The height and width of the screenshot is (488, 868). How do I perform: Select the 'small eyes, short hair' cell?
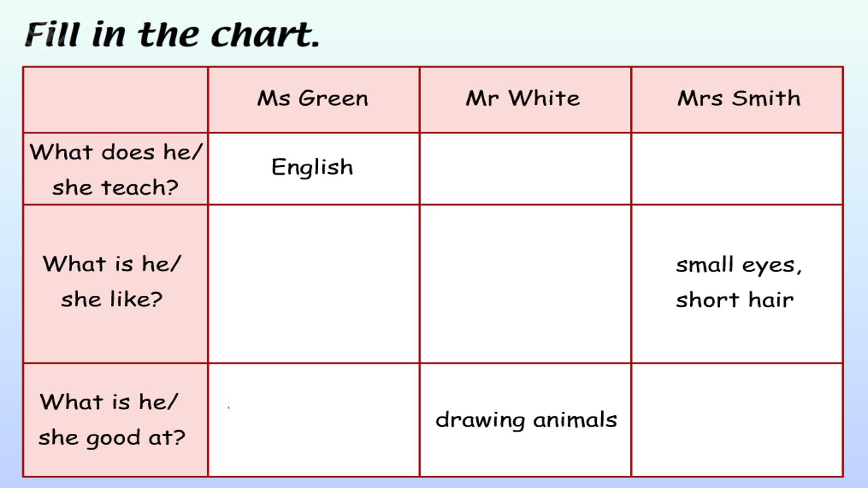(737, 284)
